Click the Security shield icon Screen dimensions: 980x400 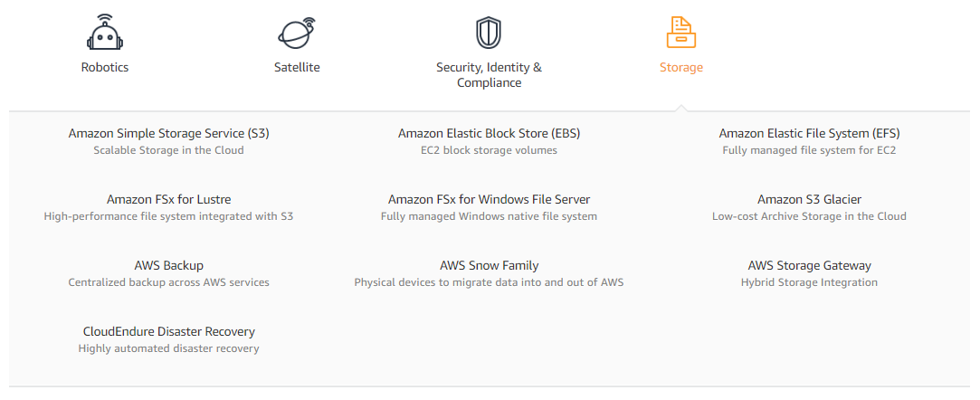pyautogui.click(x=489, y=33)
